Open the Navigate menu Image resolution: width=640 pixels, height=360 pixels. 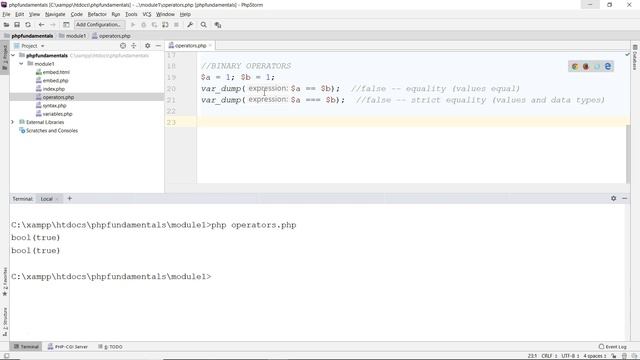[x=55, y=14]
